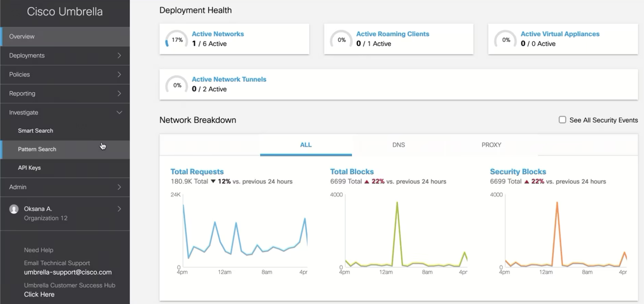Click the 0 / 2 Active count
This screenshot has height=304, width=644.
[x=209, y=89]
